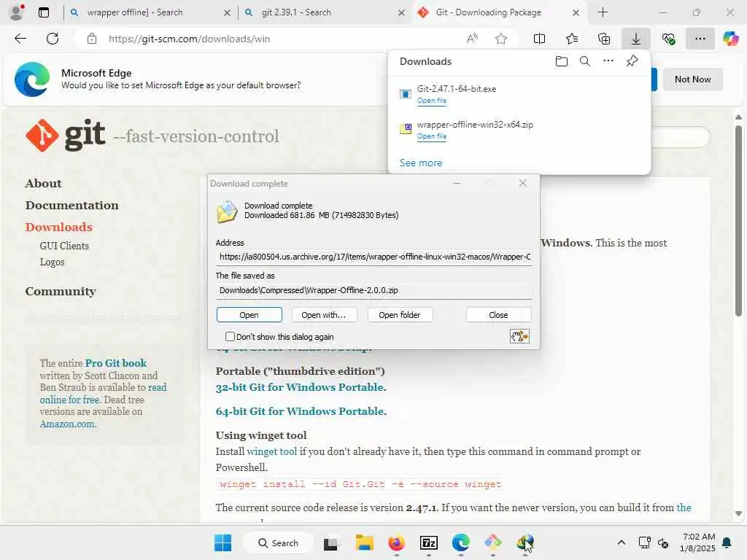Open the notifications bell in taskbar
Image resolution: width=747 pixels, height=560 pixels.
727,542
